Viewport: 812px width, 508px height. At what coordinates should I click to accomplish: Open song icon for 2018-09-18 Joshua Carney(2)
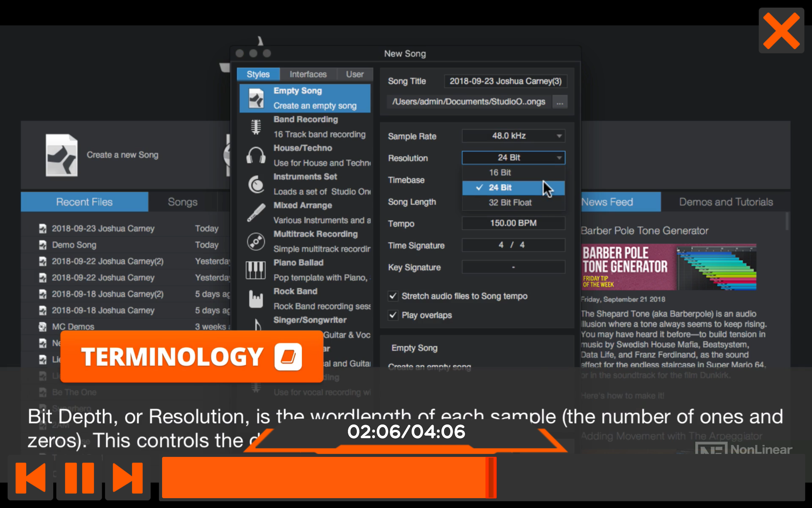click(43, 294)
